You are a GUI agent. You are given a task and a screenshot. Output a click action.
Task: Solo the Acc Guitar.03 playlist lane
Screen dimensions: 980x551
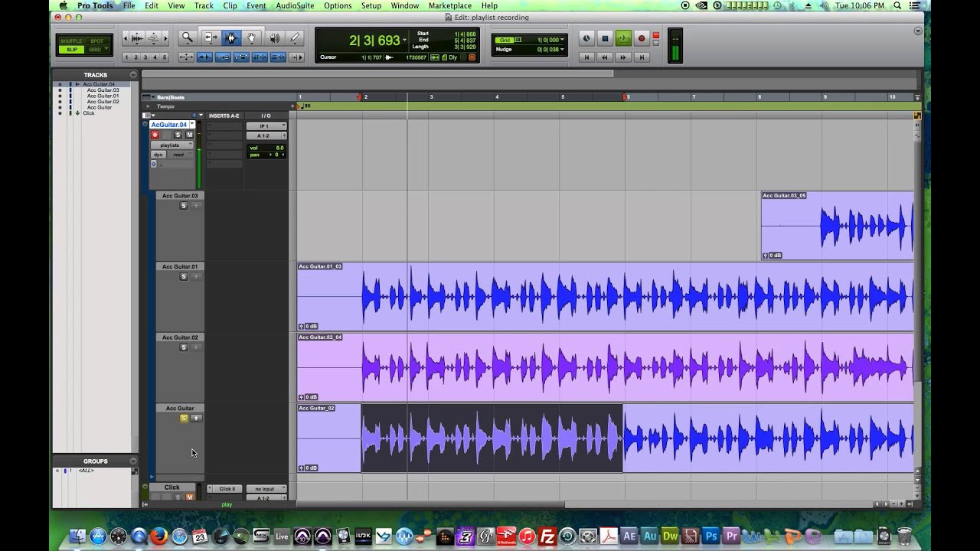pos(184,206)
